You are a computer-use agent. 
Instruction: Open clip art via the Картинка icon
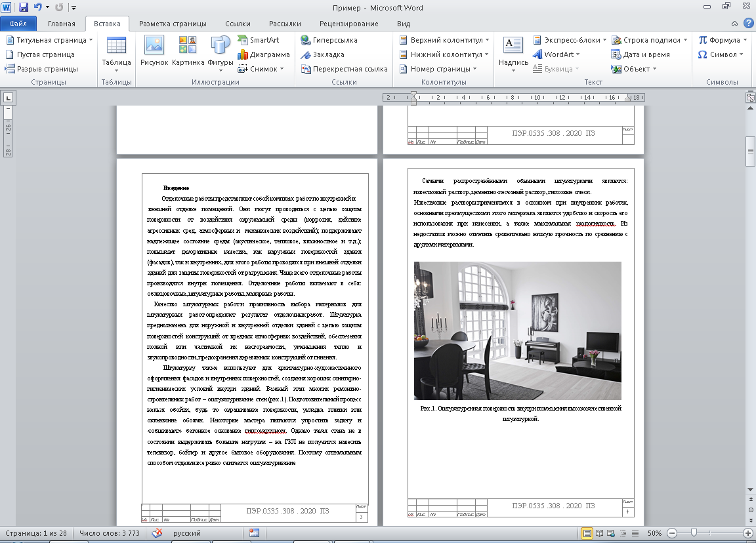pyautogui.click(x=188, y=51)
